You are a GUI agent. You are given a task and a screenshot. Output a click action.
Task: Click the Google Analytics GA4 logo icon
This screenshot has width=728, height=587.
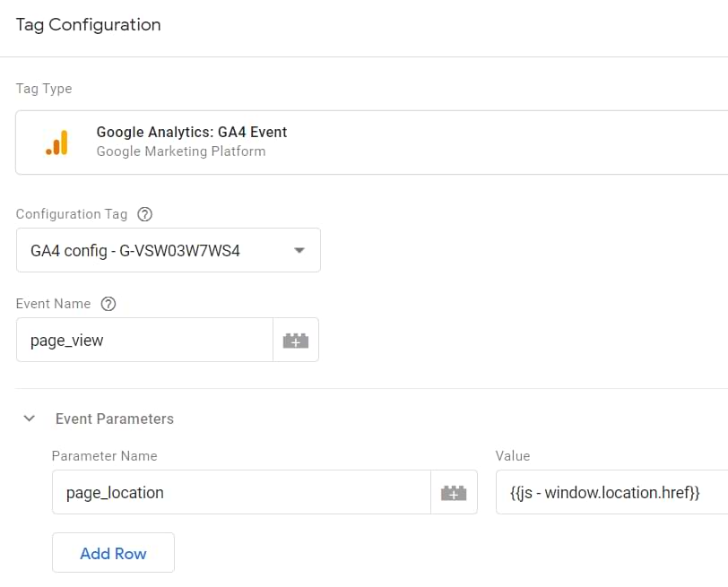pyautogui.click(x=57, y=142)
